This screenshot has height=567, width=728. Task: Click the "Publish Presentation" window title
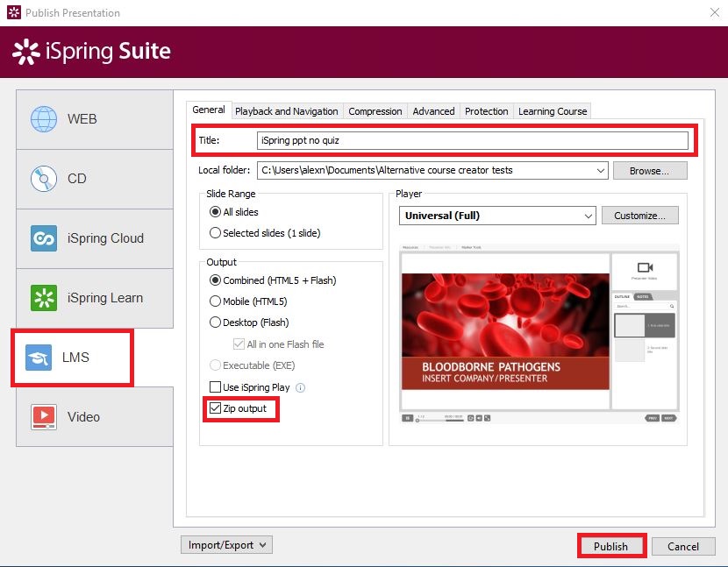[x=73, y=13]
